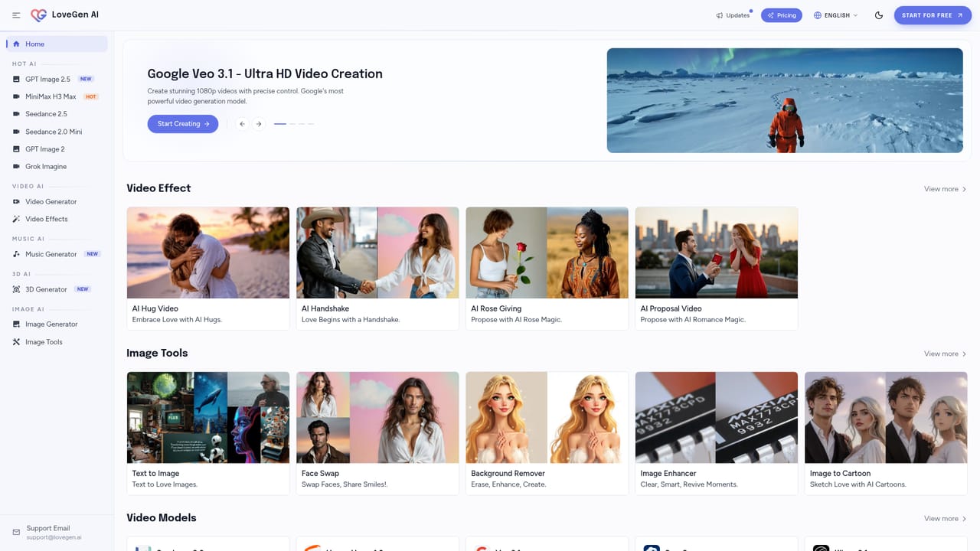
Task: Open the Face Swap tool title
Action: pyautogui.click(x=320, y=474)
